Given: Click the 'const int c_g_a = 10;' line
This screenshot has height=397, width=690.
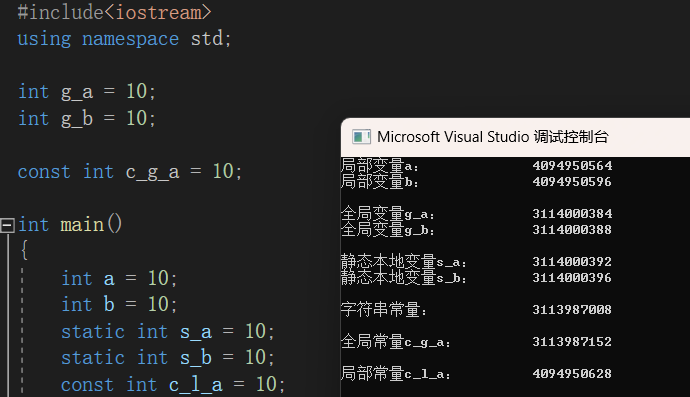Looking at the screenshot, I should tap(130, 172).
